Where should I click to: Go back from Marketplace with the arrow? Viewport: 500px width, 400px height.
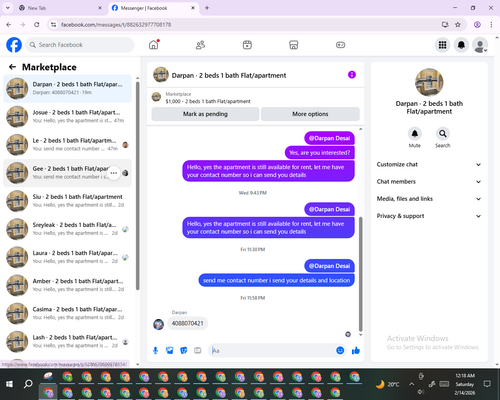12,67
